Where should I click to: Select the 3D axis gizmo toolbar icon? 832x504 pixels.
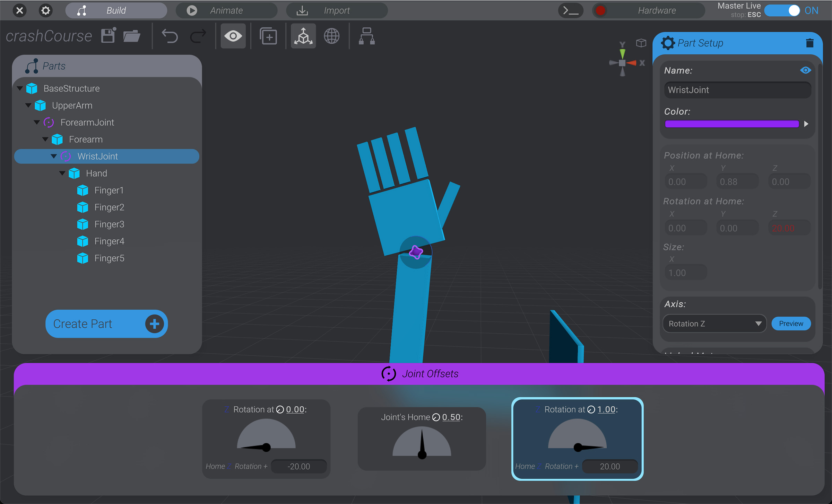coord(303,36)
